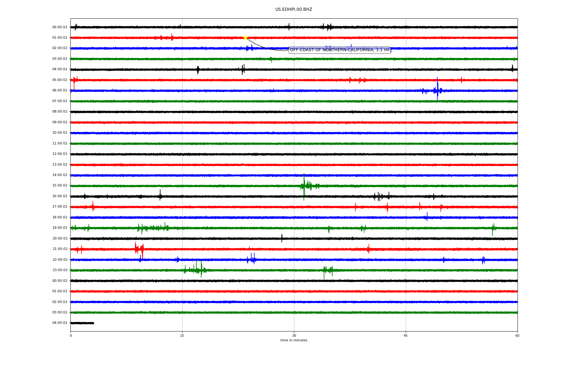Select the 17:00:02 trace label
This screenshot has width=588, height=368.
(x=60, y=207)
